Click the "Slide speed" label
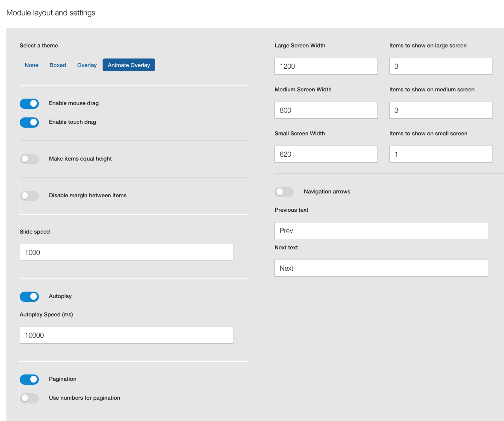The height and width of the screenshot is (421, 504). [x=35, y=231]
